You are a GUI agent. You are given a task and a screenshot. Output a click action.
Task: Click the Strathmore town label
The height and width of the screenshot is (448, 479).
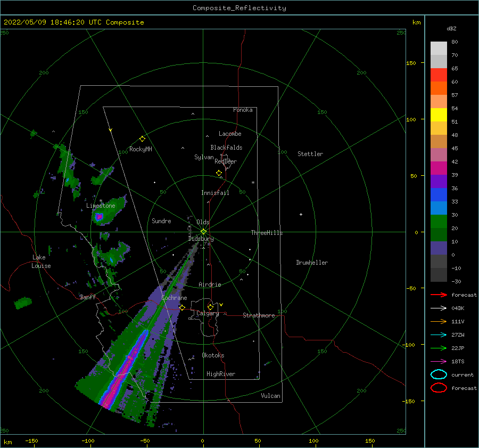click(259, 315)
